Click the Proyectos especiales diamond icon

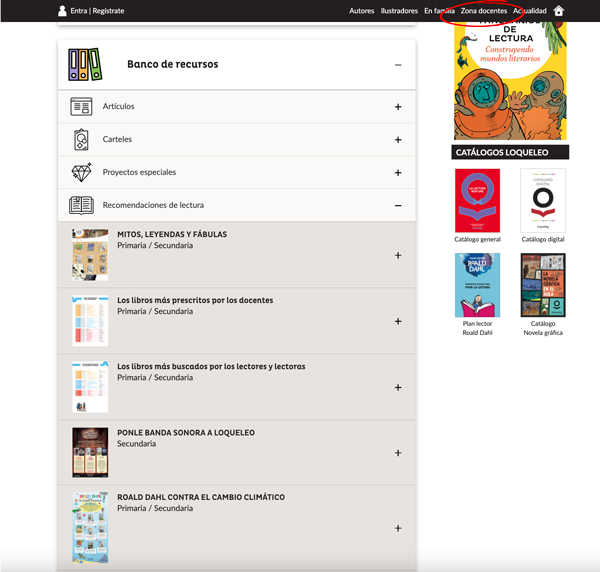82,172
